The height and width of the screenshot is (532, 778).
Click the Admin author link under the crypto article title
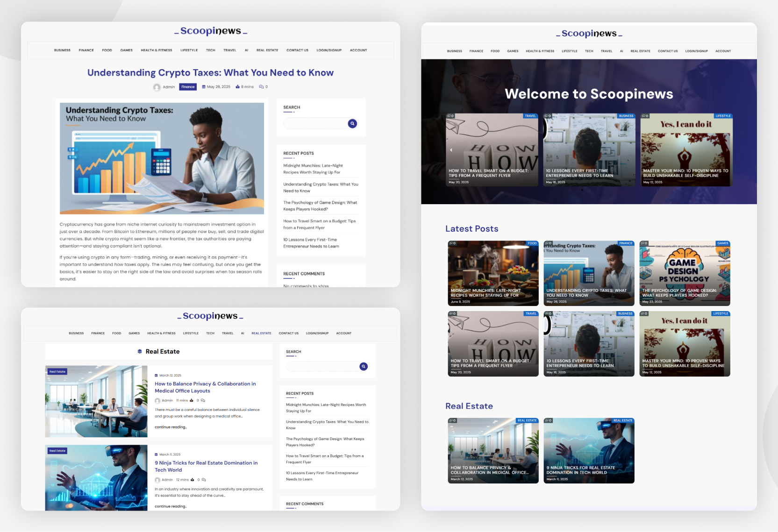pyautogui.click(x=169, y=87)
